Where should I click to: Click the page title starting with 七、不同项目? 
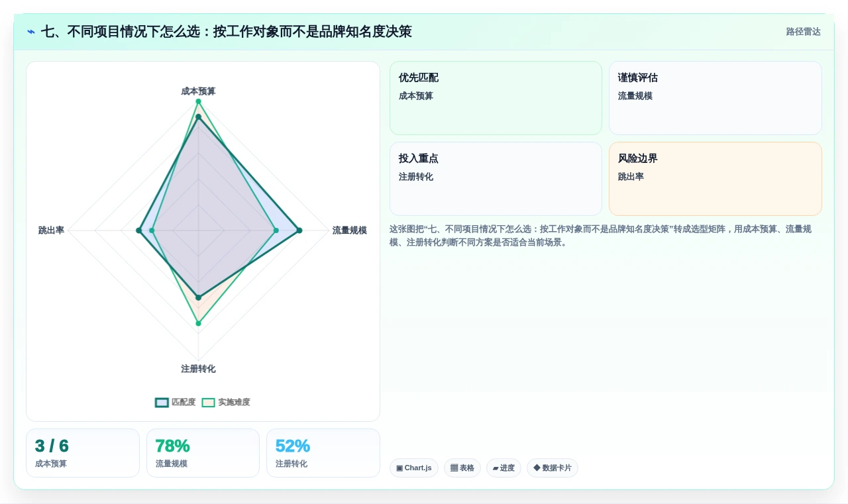[x=227, y=32]
